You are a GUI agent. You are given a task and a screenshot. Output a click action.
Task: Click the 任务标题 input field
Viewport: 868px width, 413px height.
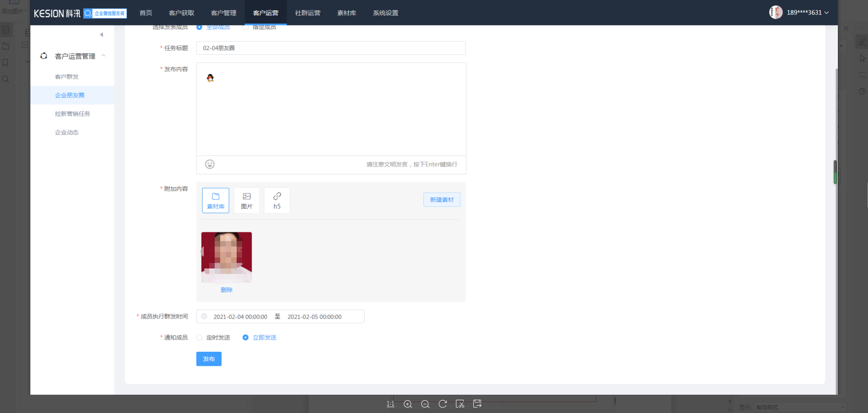330,48
